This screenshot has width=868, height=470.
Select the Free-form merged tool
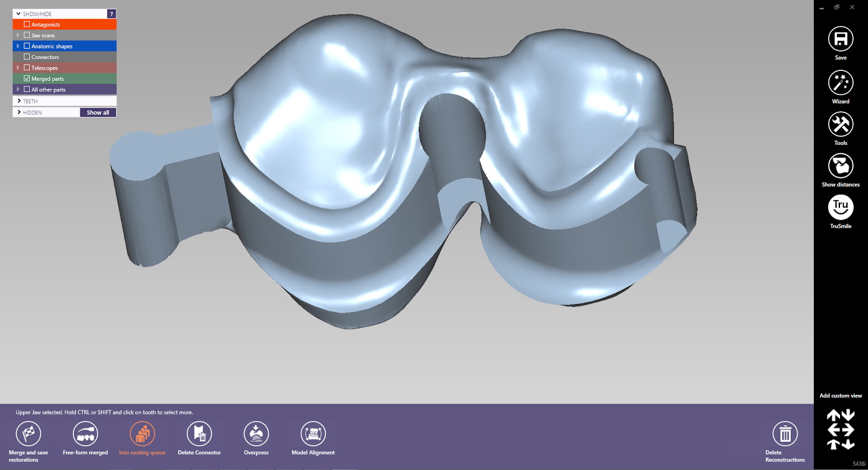coord(85,434)
